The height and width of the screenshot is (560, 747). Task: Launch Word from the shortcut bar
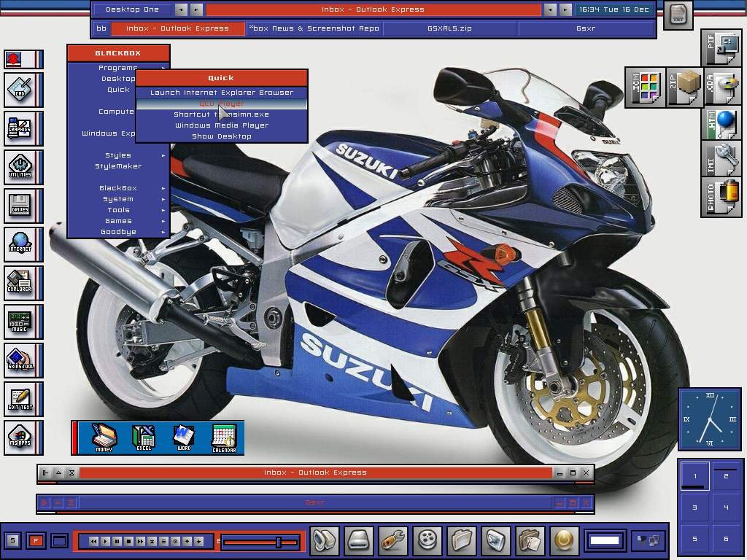tap(184, 437)
